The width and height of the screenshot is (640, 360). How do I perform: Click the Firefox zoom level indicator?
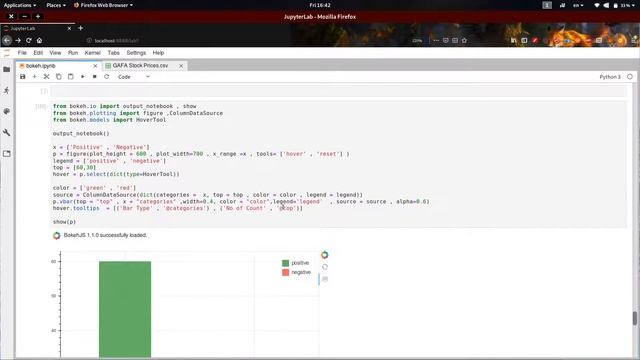coord(417,40)
